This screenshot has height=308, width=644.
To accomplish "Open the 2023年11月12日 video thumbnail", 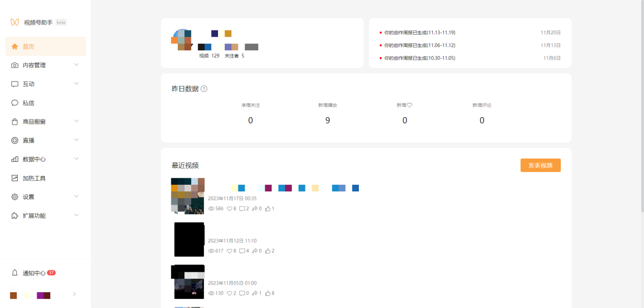I will (189, 239).
